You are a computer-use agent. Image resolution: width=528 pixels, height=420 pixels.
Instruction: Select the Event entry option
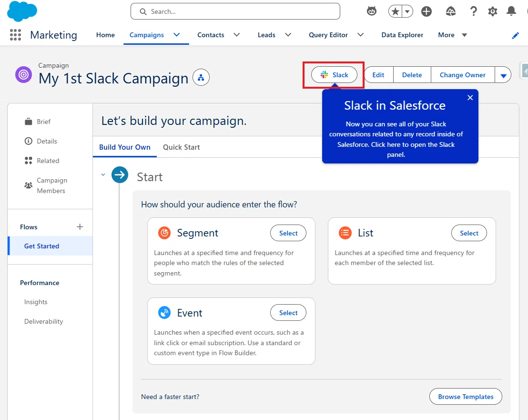(x=288, y=313)
